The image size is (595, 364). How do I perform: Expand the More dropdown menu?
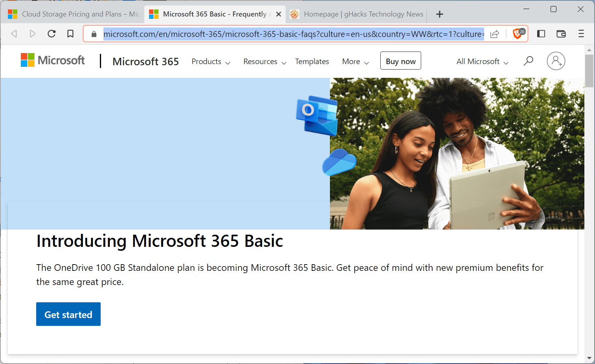[x=356, y=62]
